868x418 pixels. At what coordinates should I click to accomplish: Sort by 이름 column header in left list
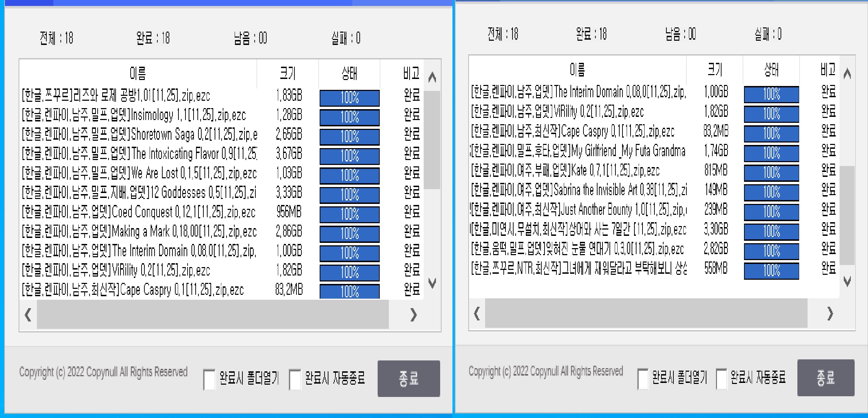[138, 73]
